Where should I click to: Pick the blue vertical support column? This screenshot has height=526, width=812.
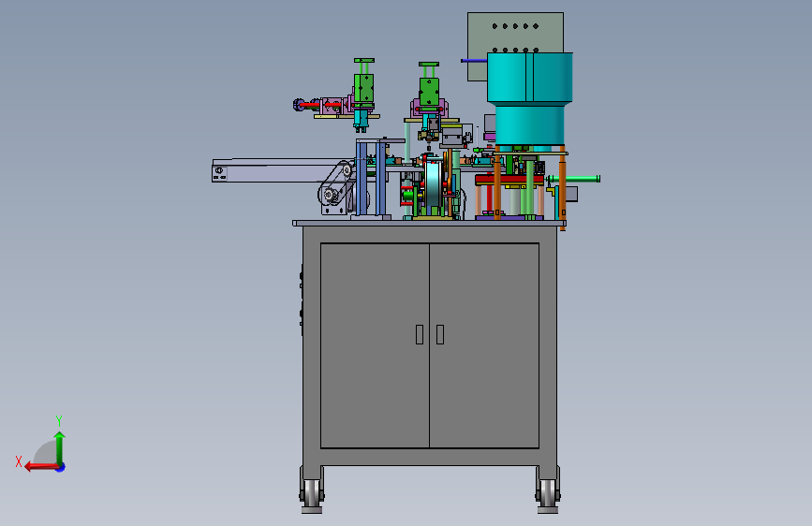click(361, 179)
